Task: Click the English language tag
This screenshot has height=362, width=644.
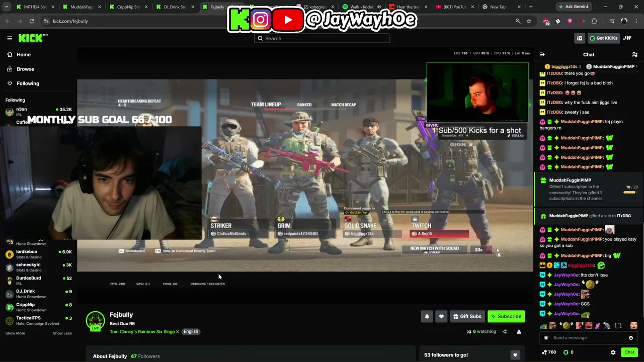Action: click(191, 332)
